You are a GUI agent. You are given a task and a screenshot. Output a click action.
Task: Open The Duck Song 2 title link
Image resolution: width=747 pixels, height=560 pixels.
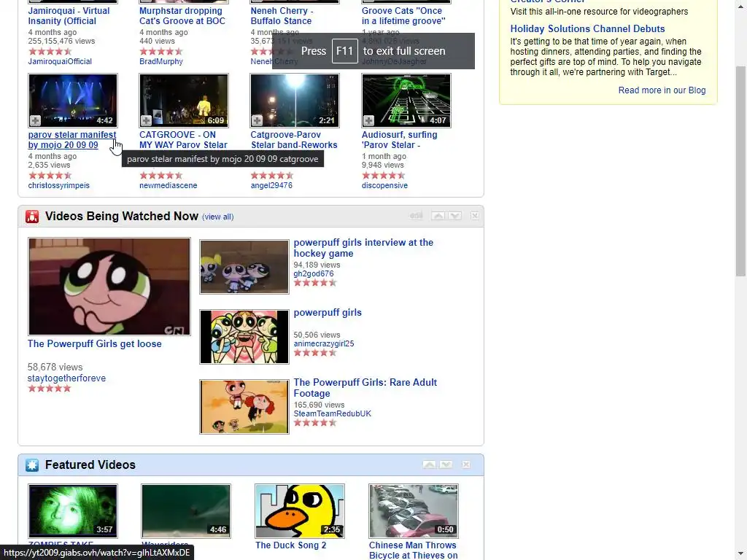(x=290, y=545)
